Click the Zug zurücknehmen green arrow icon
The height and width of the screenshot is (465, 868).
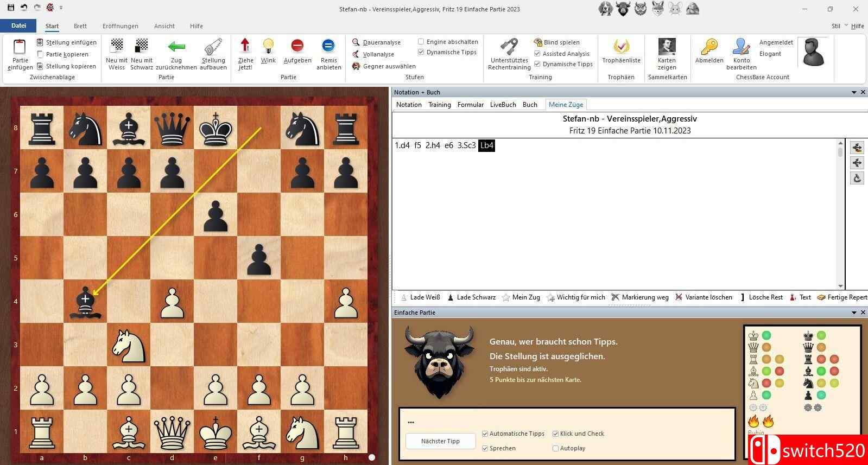(176, 47)
